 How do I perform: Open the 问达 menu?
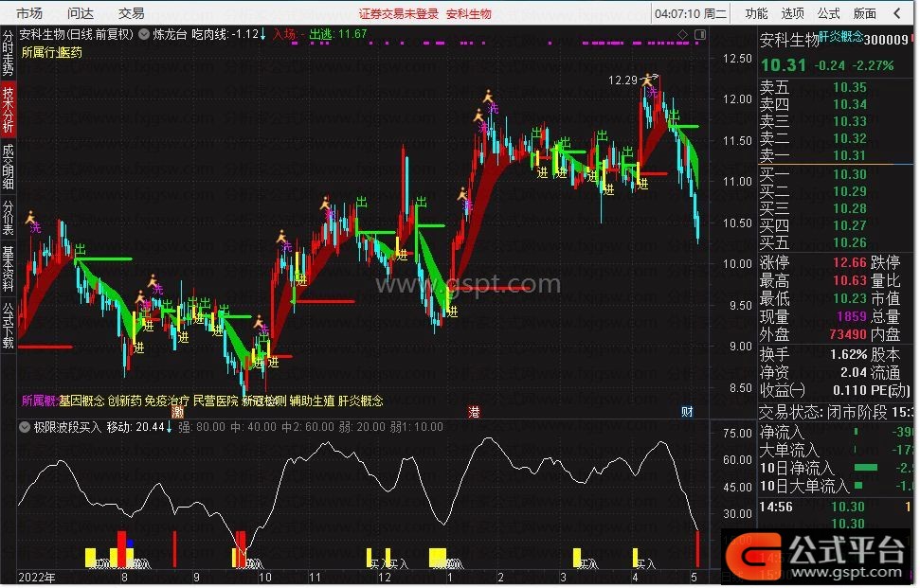pyautogui.click(x=81, y=13)
